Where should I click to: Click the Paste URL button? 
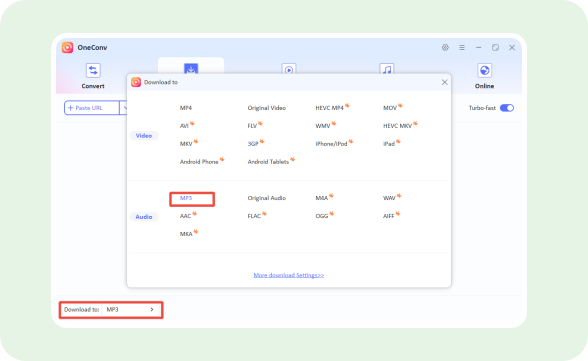click(92, 108)
